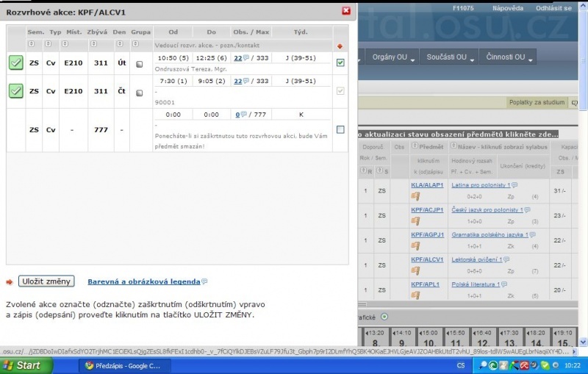Close the Rozvrhové akce dialog
The width and height of the screenshot is (588, 374).
(x=346, y=11)
